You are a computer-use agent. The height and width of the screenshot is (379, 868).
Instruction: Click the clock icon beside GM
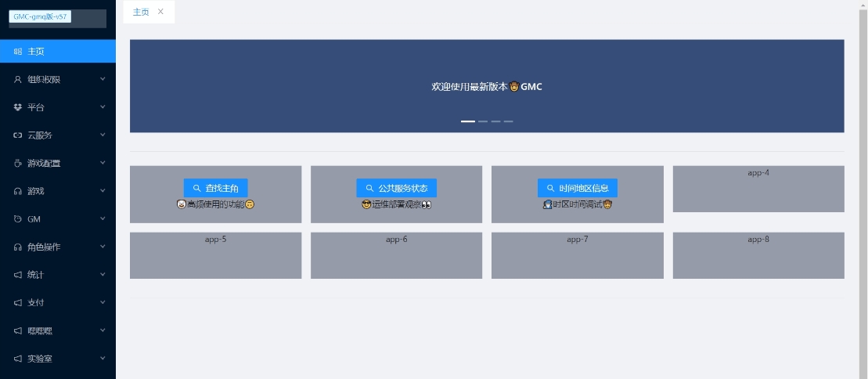pos(18,219)
